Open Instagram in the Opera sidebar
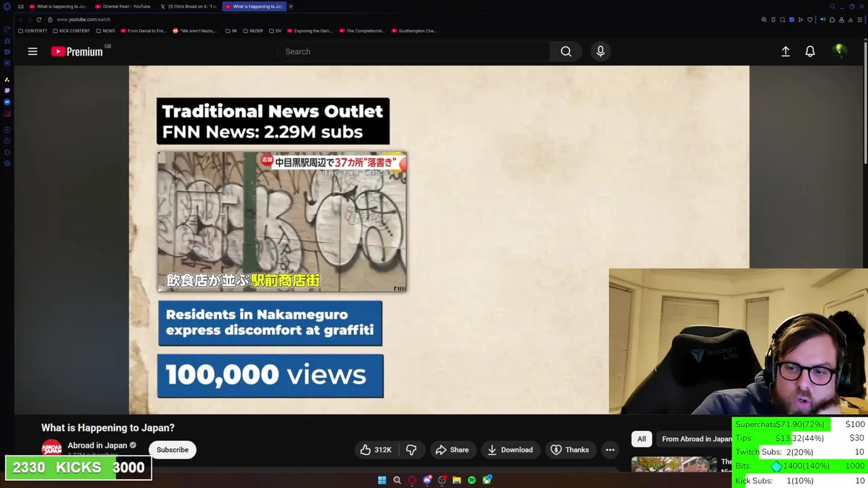The width and height of the screenshot is (868, 488). point(7,113)
